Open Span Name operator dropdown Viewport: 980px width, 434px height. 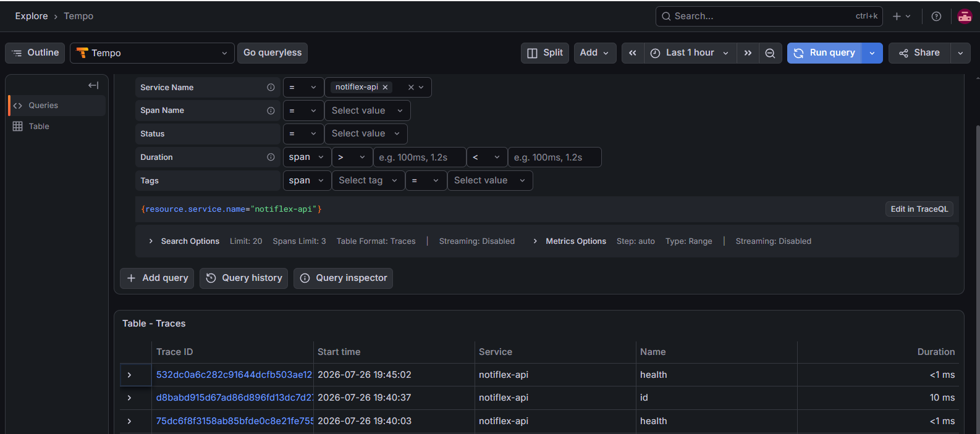point(303,111)
